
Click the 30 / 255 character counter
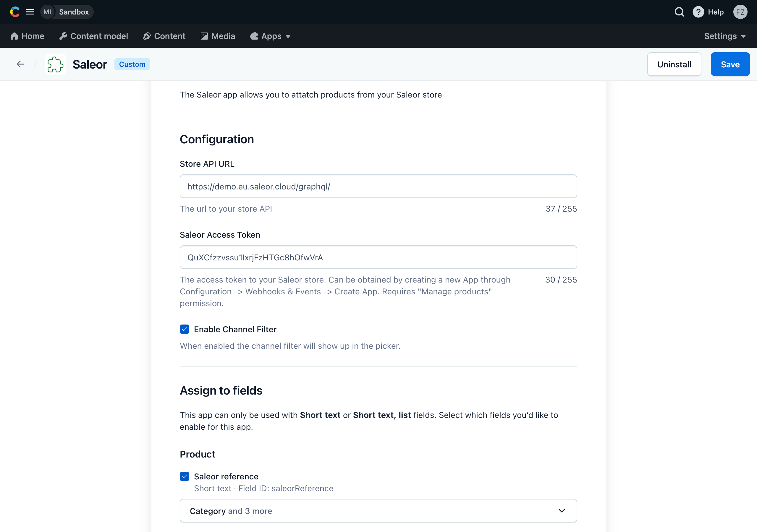pos(561,280)
